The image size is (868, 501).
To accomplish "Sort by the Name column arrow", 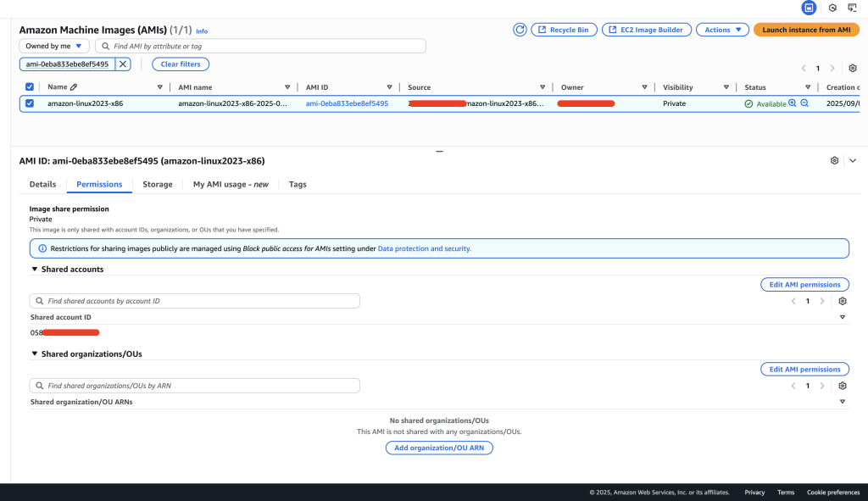I will tap(160, 87).
